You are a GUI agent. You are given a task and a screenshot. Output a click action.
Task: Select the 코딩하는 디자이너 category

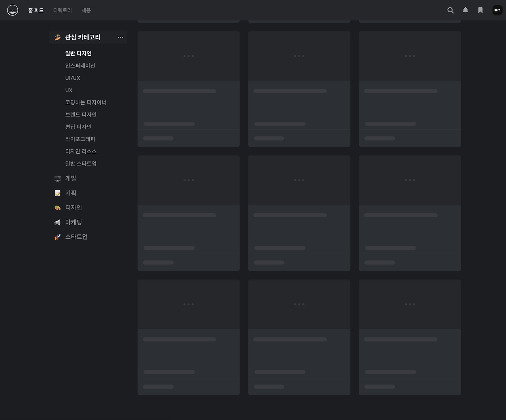(86, 102)
